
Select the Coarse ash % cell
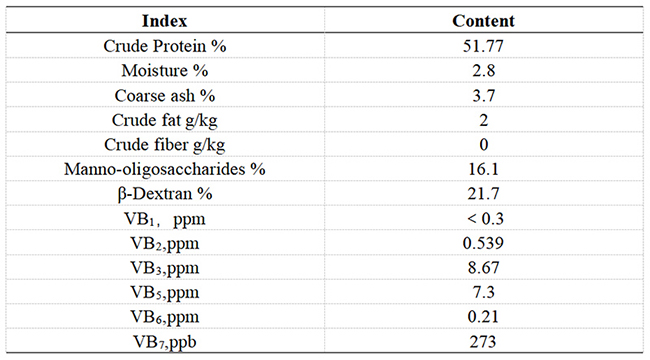click(165, 95)
